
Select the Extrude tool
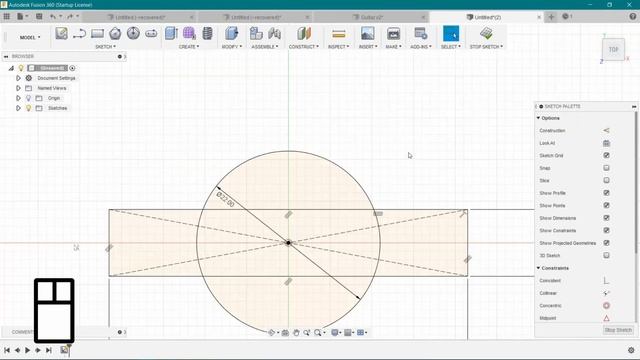coord(171,33)
